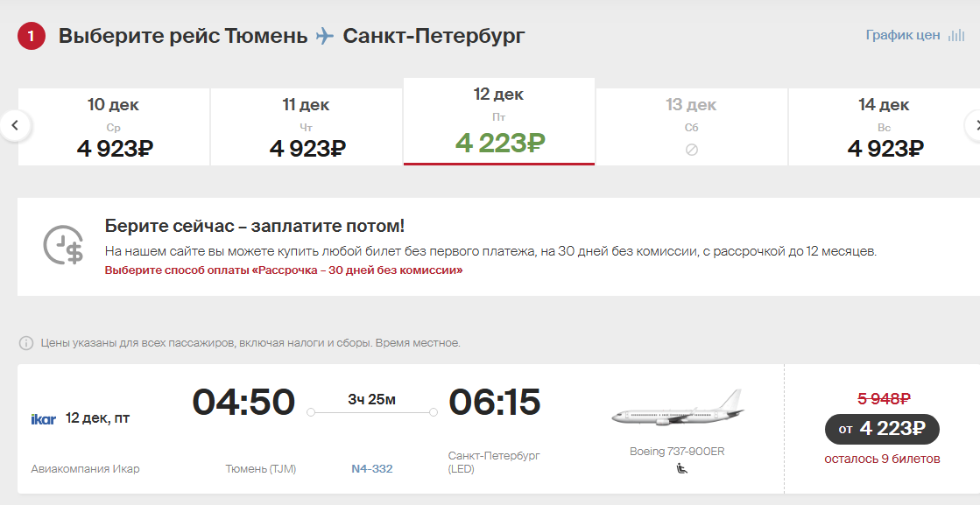Image resolution: width=980 pixels, height=505 pixels.
Task: Click the Boeing 737-900ER airplane image
Action: pos(678,409)
